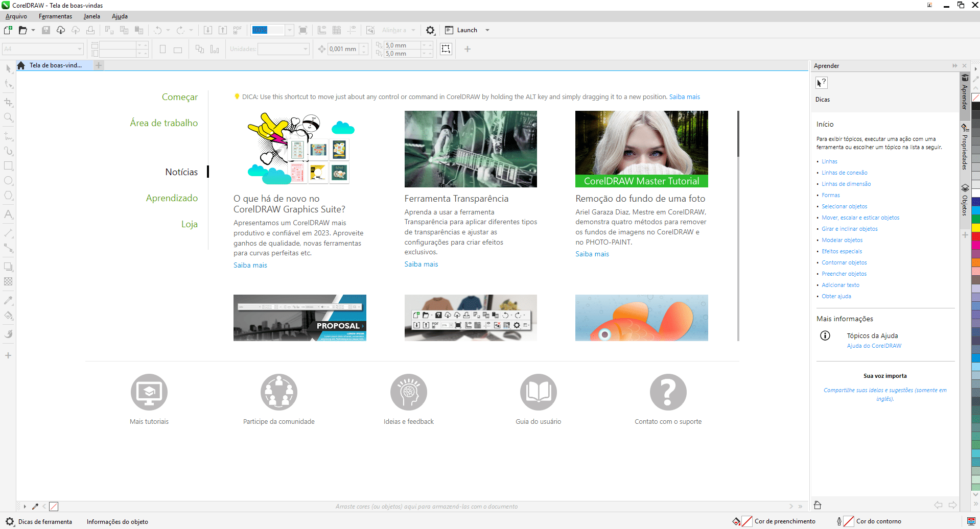Viewport: 980px width, 529px height.
Task: Click the Dicas pointer-question icon
Action: [821, 83]
